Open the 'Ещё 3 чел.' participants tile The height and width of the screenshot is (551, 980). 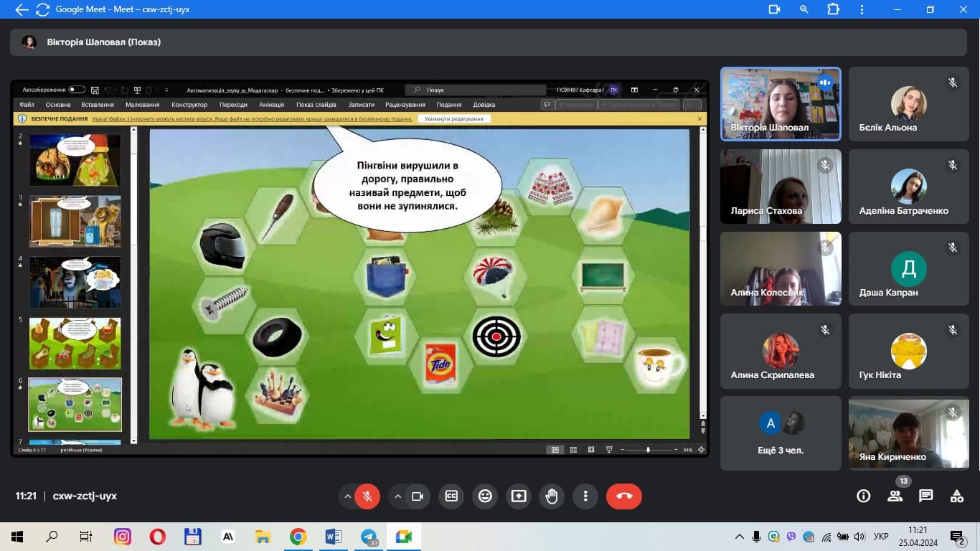click(781, 433)
